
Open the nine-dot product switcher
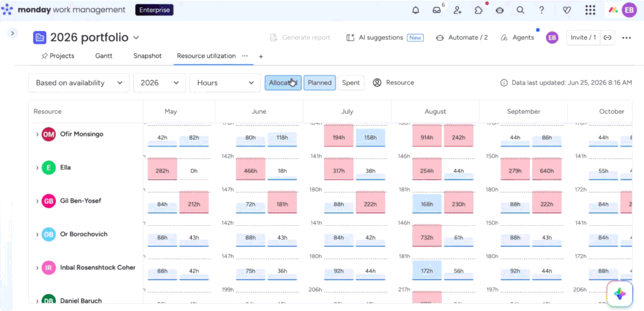pos(590,10)
